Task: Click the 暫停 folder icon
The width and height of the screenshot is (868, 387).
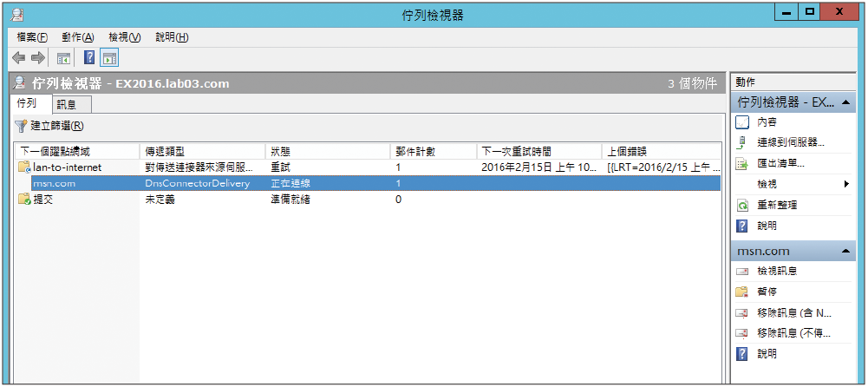Action: 742,292
